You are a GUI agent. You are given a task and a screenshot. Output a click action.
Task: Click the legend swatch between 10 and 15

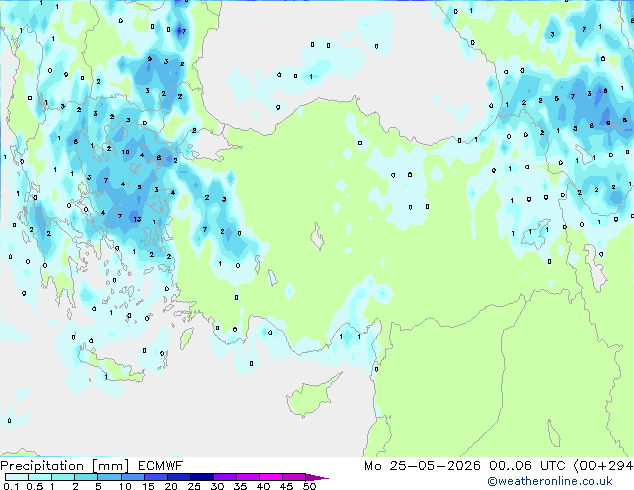[x=132, y=477]
